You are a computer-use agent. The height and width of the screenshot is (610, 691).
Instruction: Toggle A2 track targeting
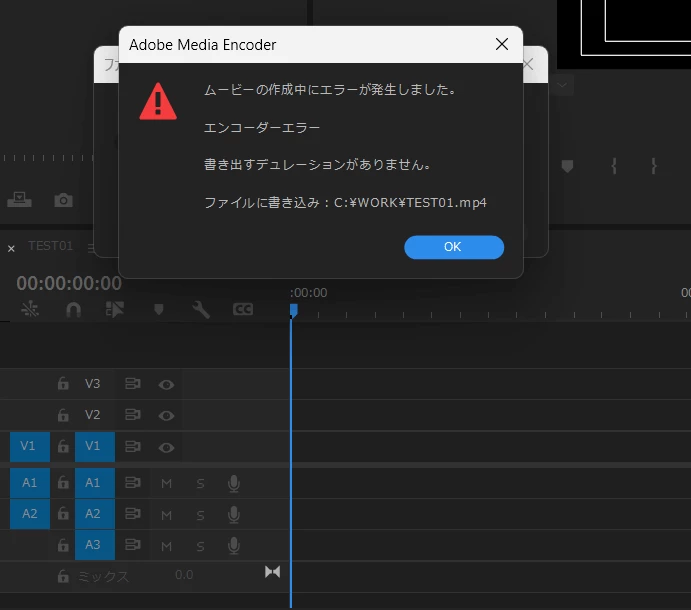(x=95, y=514)
